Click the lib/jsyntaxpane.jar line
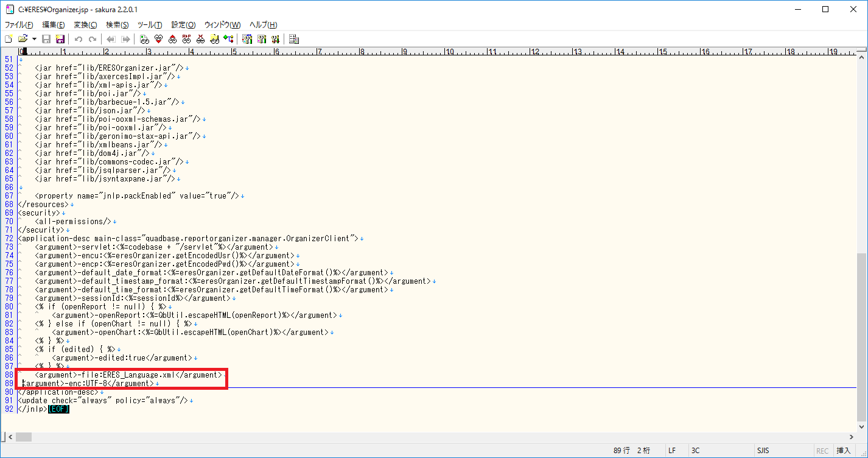Viewport: 868px width, 458px height. coord(107,179)
